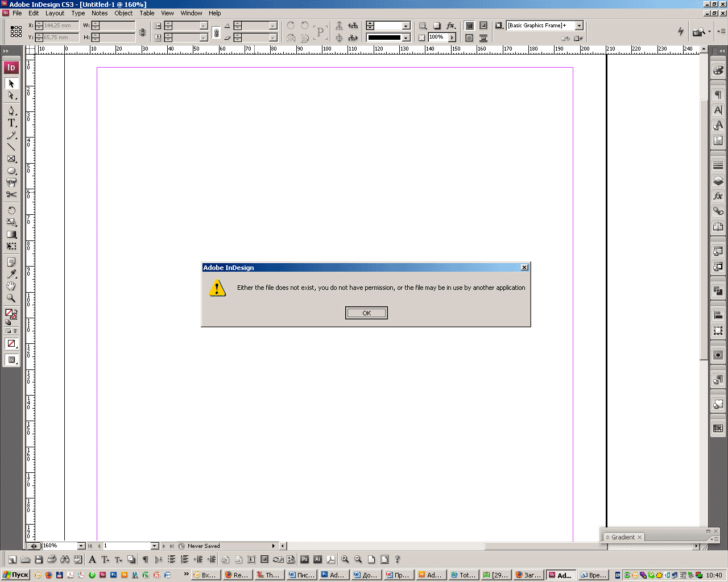
Task: Open the stroke type dropdown
Action: pos(406,38)
